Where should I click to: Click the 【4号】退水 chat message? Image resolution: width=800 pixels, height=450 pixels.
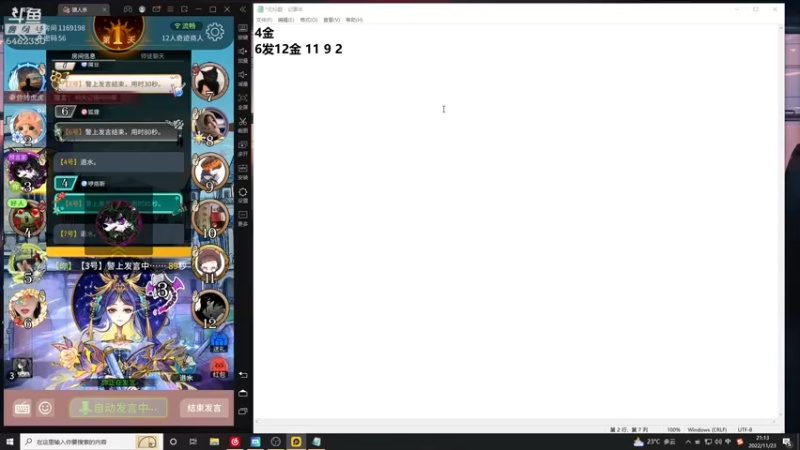point(118,162)
